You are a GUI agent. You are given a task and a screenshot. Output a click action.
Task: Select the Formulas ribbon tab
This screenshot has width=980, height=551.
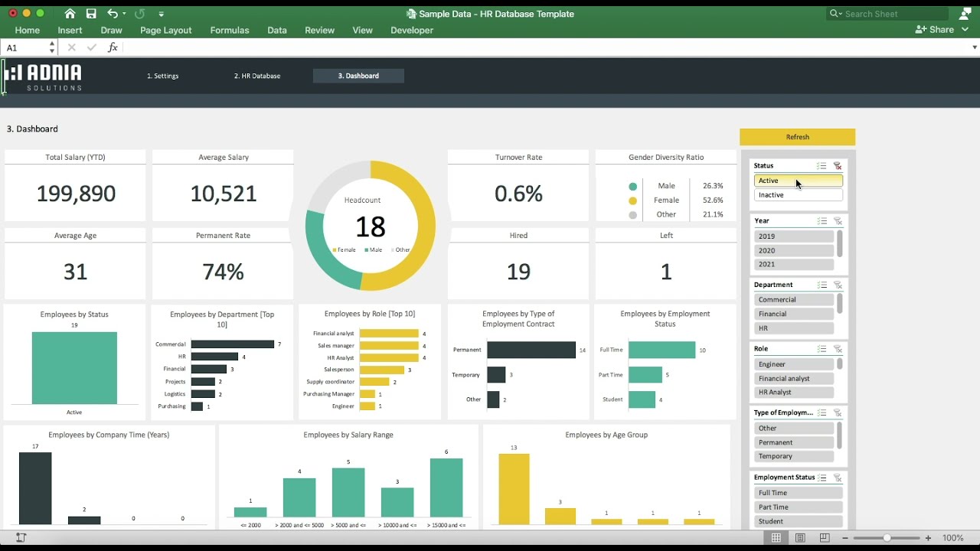point(230,30)
